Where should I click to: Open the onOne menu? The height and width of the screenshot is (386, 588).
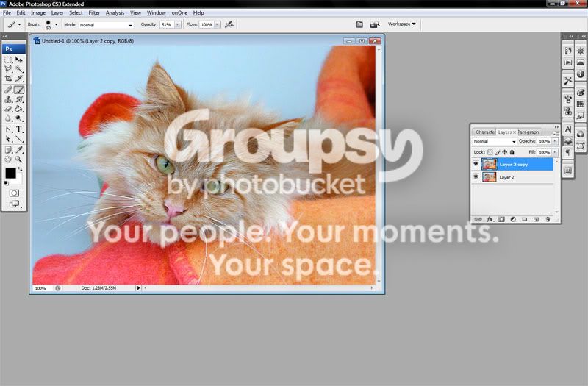tap(179, 12)
